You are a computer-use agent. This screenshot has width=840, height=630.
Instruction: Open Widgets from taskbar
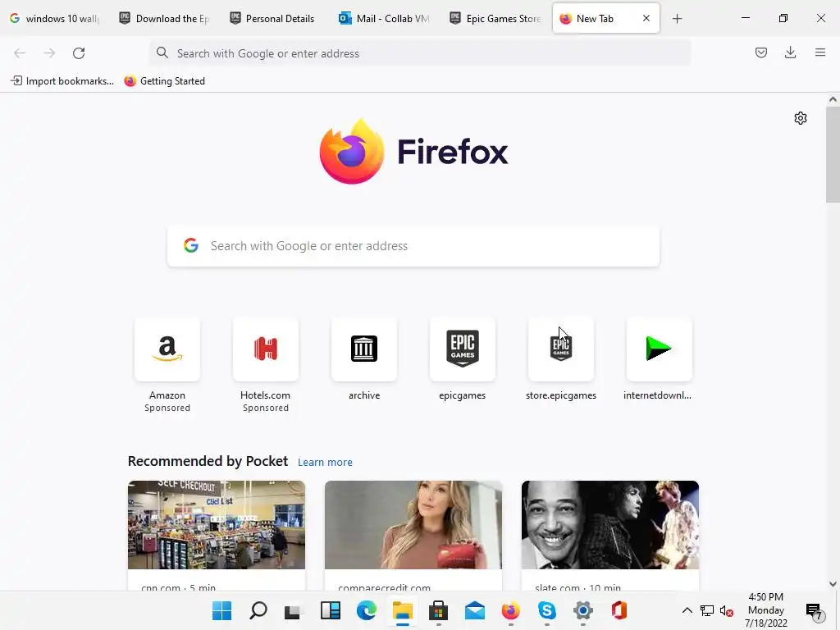[330, 610]
